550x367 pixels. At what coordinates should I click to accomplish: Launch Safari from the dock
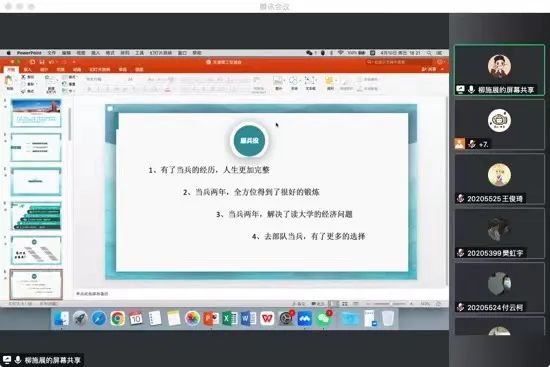[x=99, y=319]
